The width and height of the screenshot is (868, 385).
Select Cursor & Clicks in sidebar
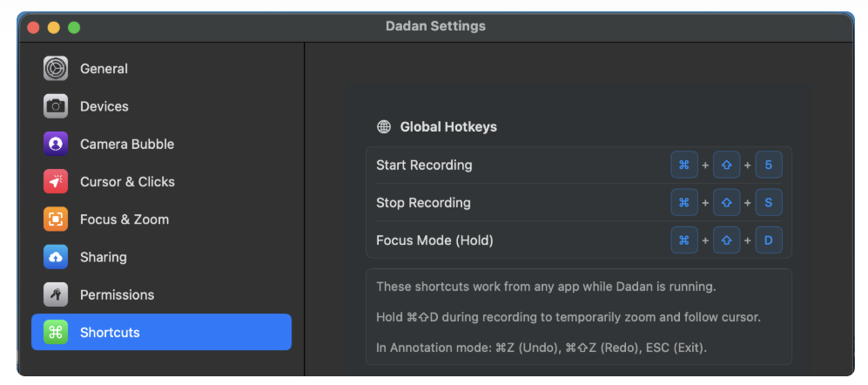click(161, 182)
